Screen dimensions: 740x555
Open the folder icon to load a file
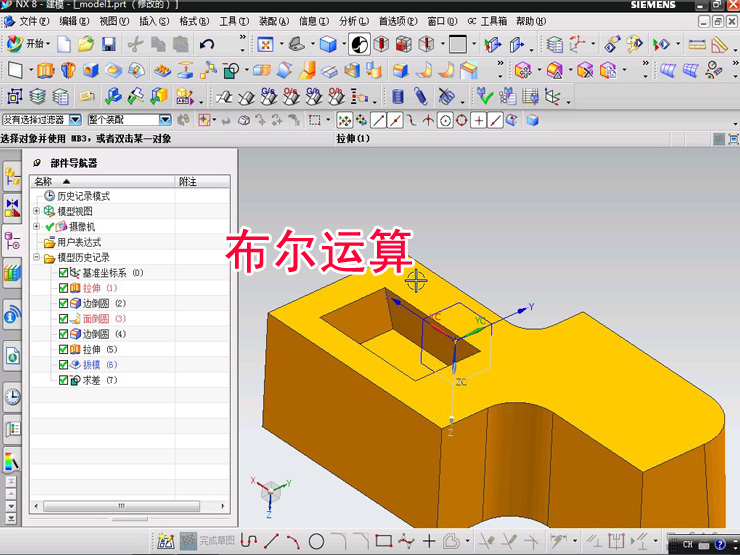86,44
